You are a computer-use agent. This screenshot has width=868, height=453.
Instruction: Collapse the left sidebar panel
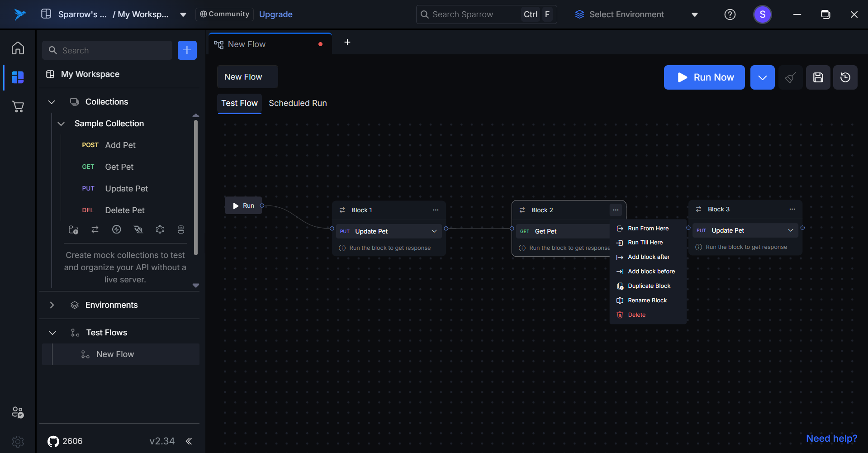point(189,441)
